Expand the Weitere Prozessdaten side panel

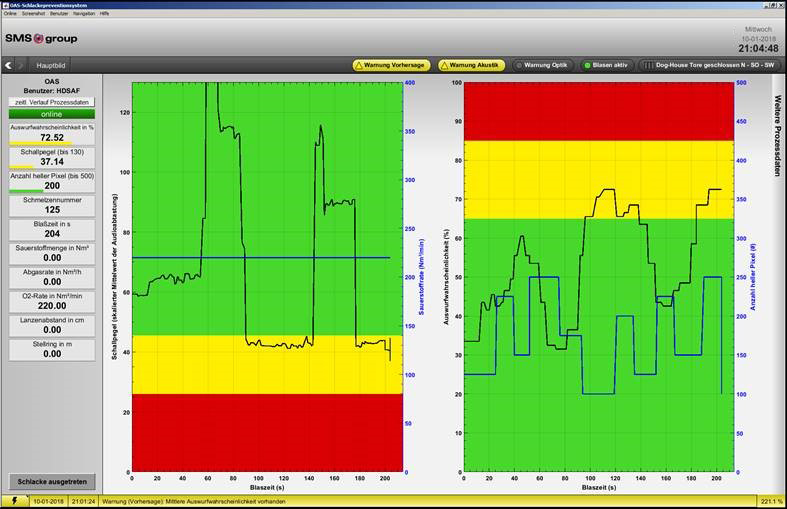[x=777, y=136]
